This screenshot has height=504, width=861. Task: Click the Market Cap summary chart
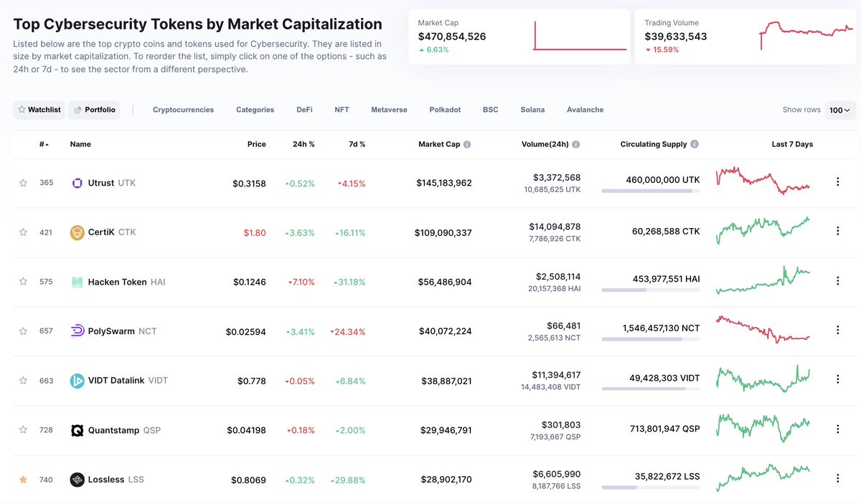(x=580, y=36)
